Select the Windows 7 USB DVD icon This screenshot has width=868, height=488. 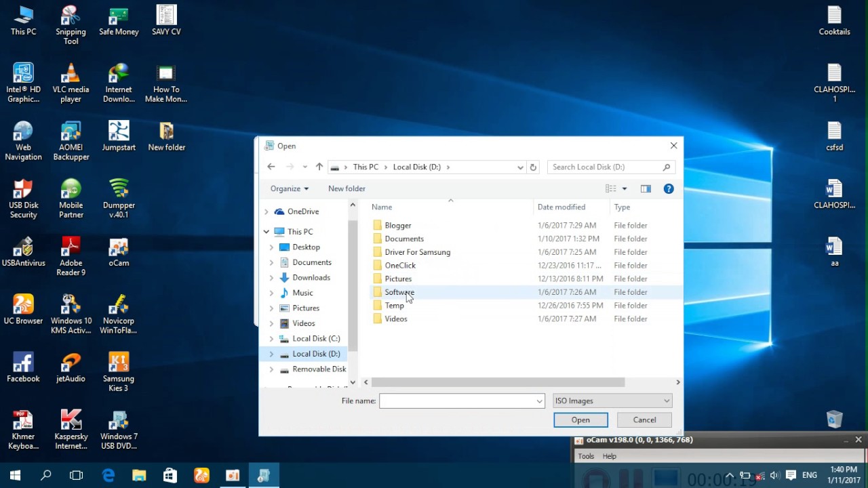(x=119, y=429)
